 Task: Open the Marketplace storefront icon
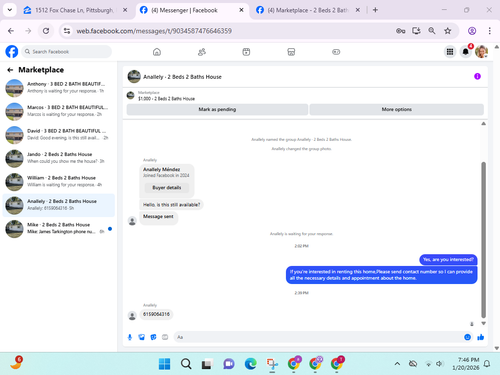coord(291,52)
